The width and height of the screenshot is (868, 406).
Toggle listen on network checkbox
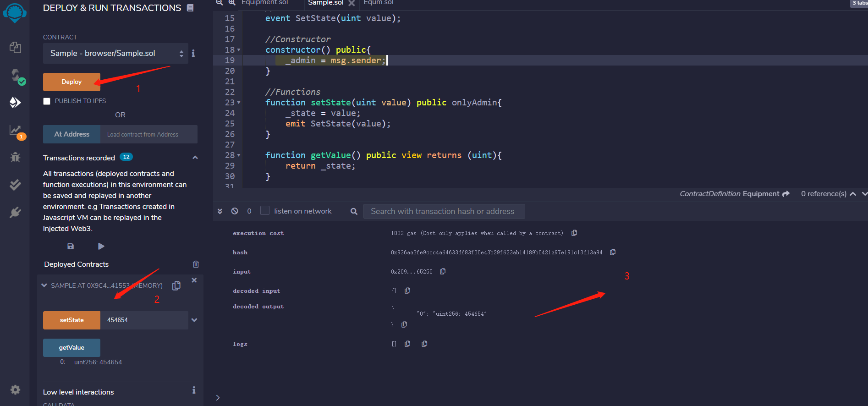click(x=265, y=210)
